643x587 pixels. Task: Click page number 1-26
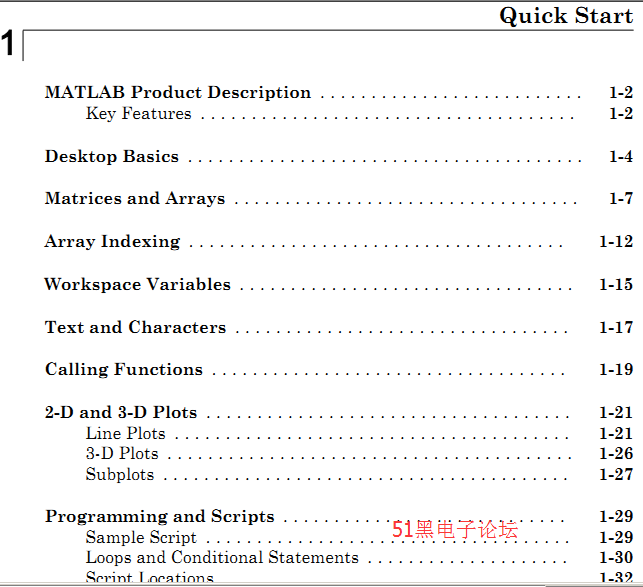coord(616,454)
